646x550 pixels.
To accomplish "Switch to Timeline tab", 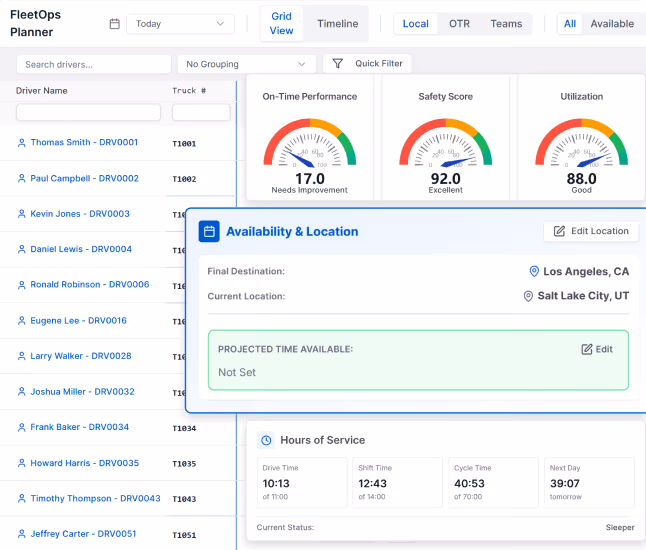I will 337,24.
